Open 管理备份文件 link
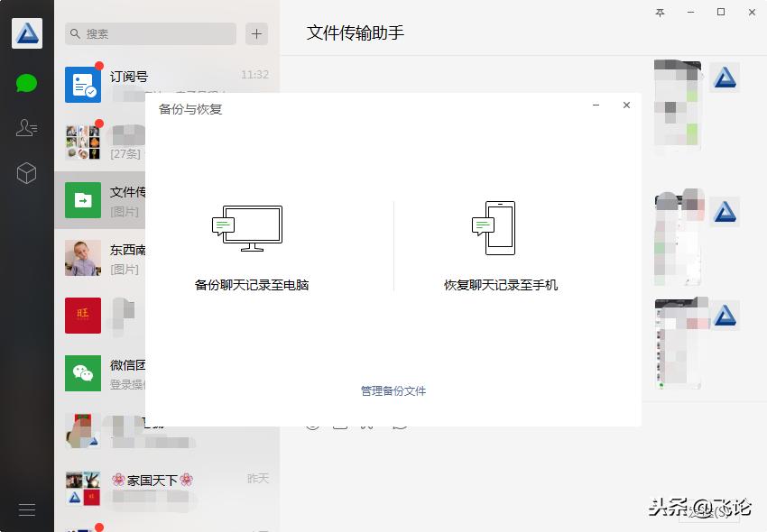This screenshot has height=532, width=767. pos(393,391)
